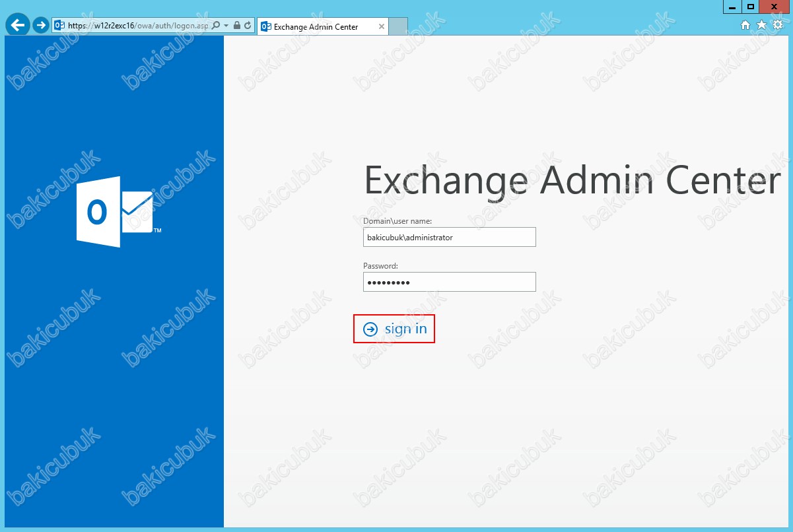
Task: Click the Domain\user name label
Action: (397, 221)
